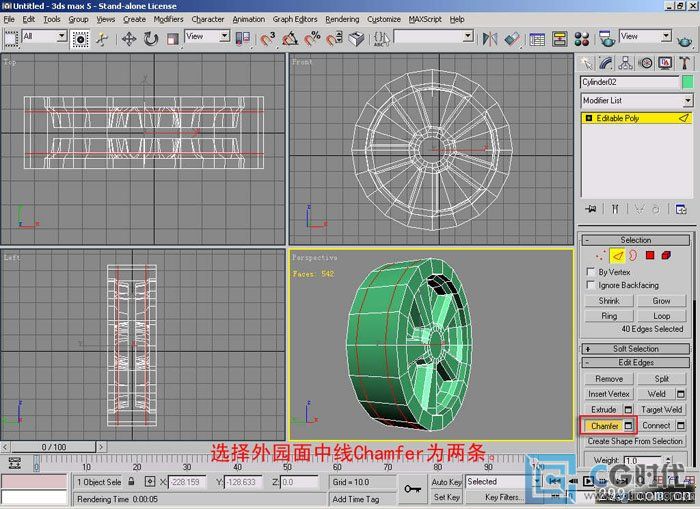Open the Utilities hammer panel tab
Screen dimensions: 700x509
pyautogui.click(x=685, y=63)
